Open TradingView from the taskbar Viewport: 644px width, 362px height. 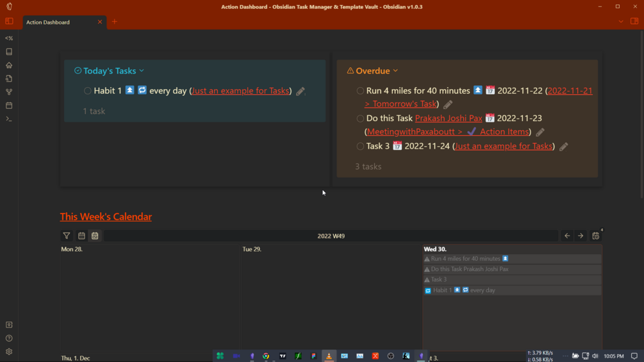pos(283,356)
